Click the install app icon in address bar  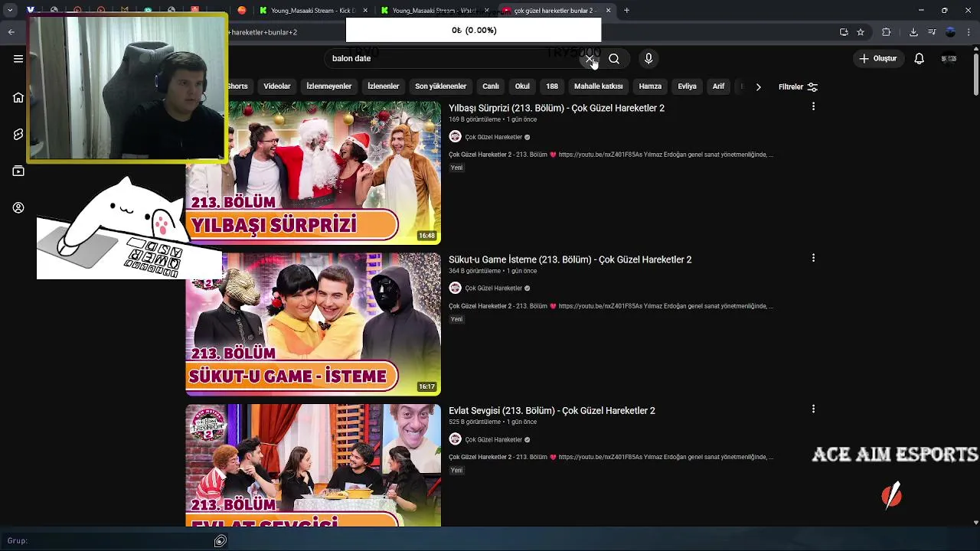tap(844, 32)
